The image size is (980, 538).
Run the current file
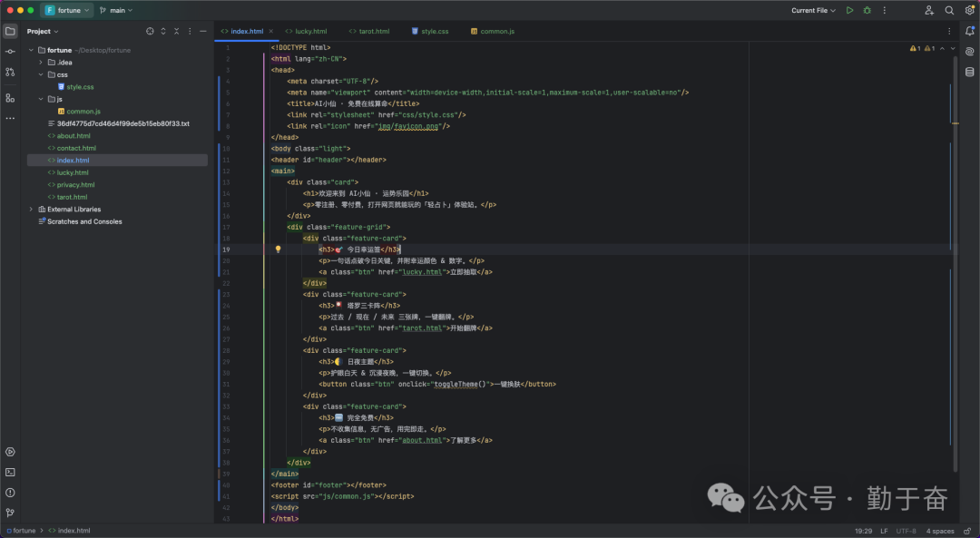[849, 10]
